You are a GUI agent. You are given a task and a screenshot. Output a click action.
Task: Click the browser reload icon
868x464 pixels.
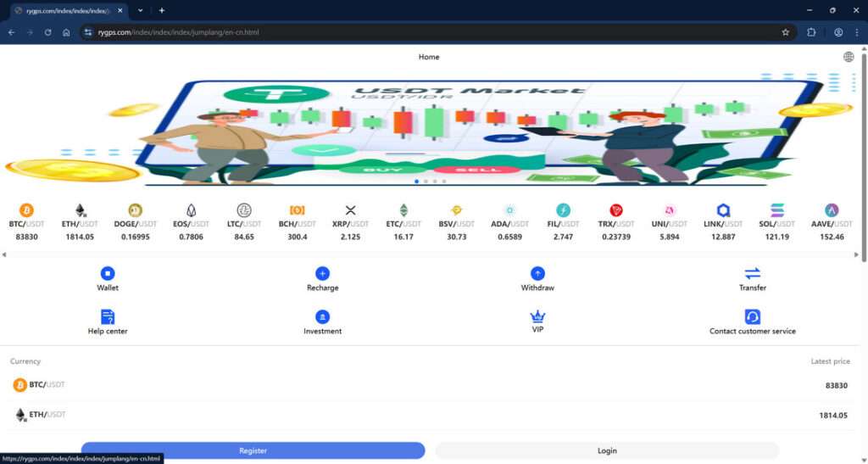[x=47, y=32]
